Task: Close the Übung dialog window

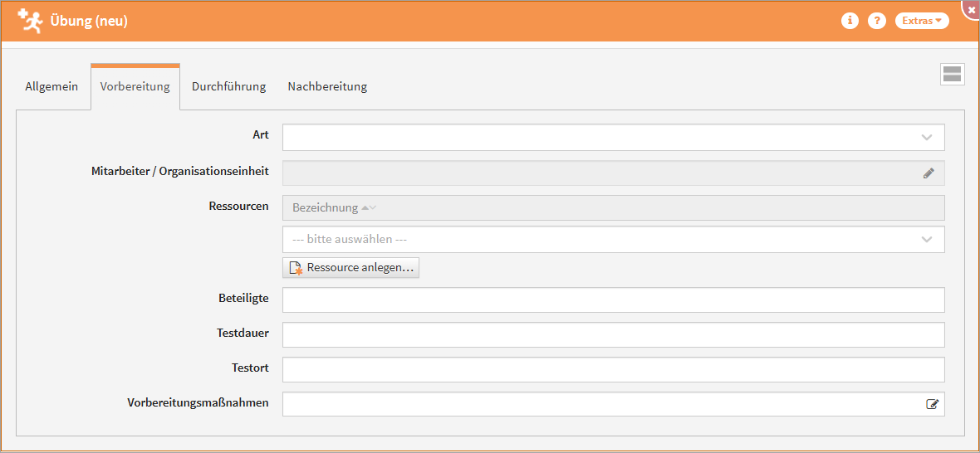Action: pos(972,7)
